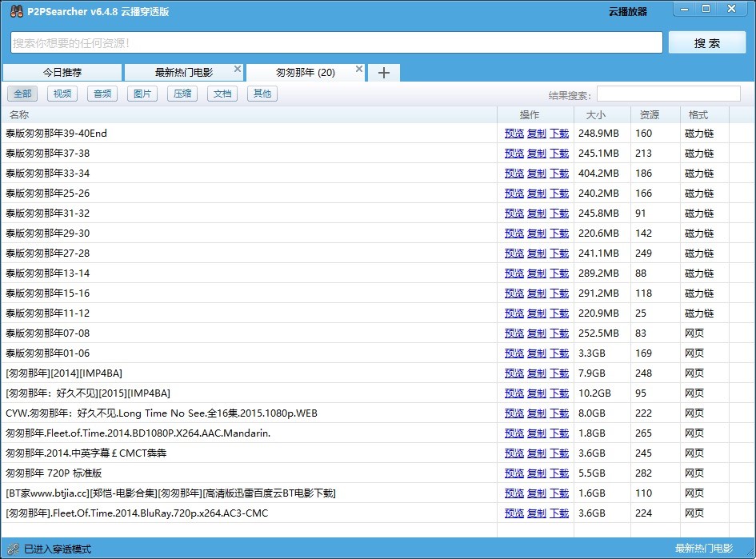Click the 搜索 search button
This screenshot has height=559, width=756.
click(707, 42)
